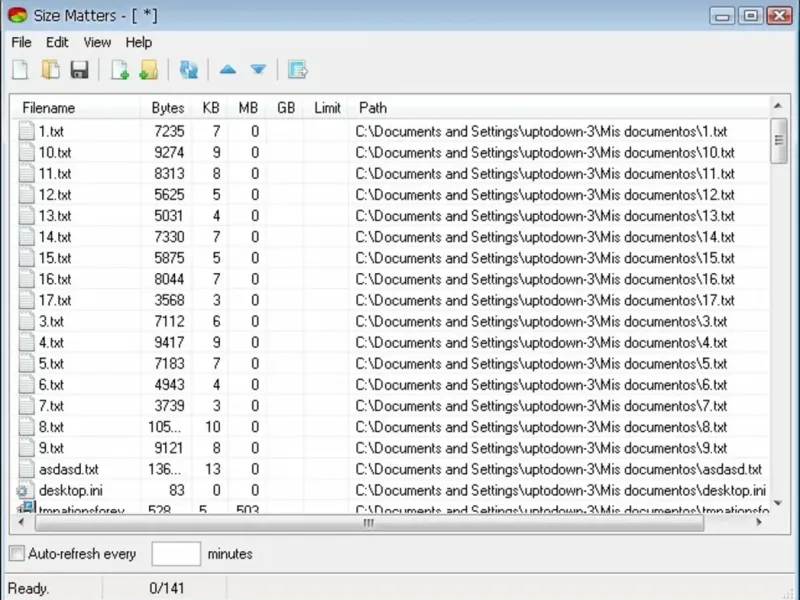The height and width of the screenshot is (600, 800).
Task: Enable the Auto-refresh every checkbox
Action: pos(17,554)
